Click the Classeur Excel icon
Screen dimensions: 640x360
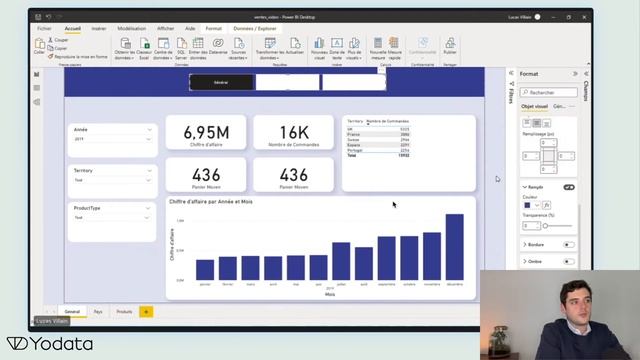144,43
